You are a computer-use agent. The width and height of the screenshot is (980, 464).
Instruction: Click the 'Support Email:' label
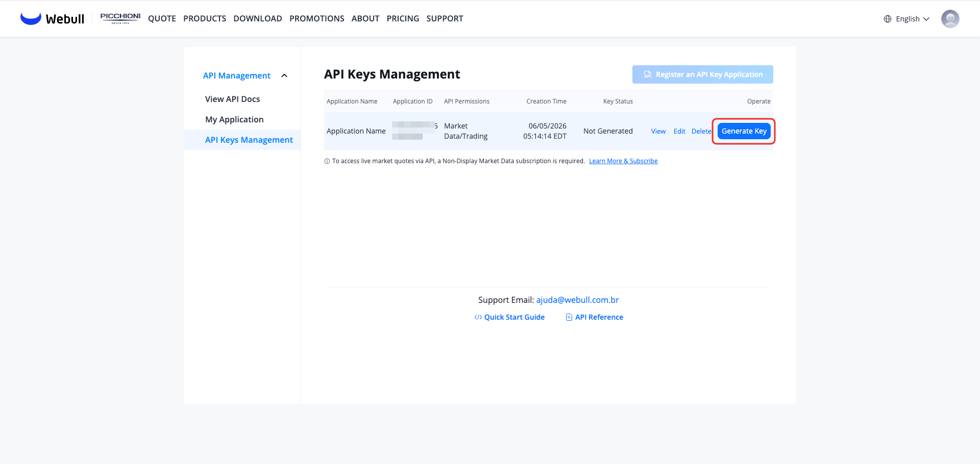pos(506,300)
